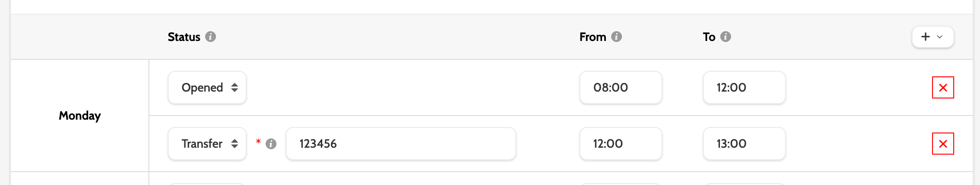
Task: Open the Transfer status dropdown
Action: (207, 144)
